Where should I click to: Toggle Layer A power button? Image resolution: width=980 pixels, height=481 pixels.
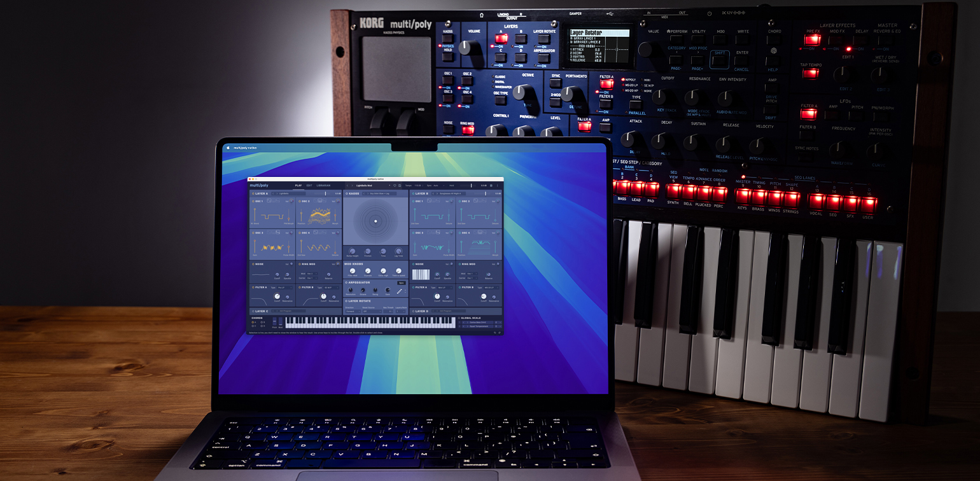(253, 193)
